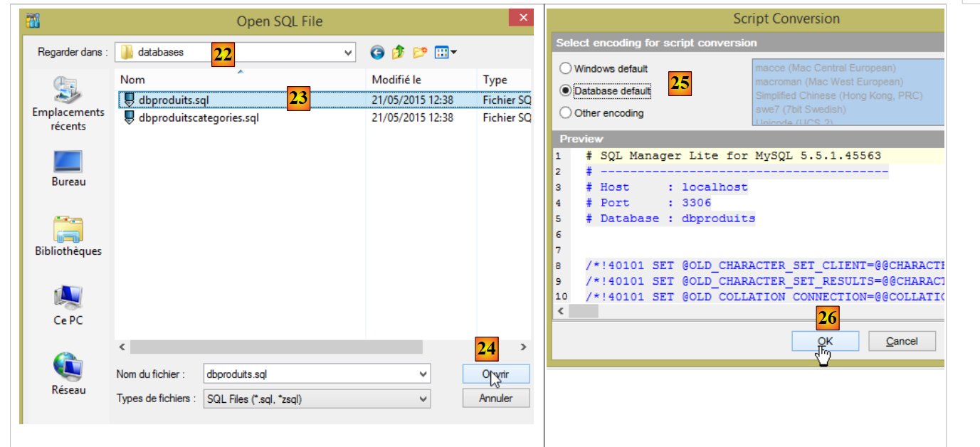
Task: Choose Other encoding radio button
Action: [x=566, y=113]
